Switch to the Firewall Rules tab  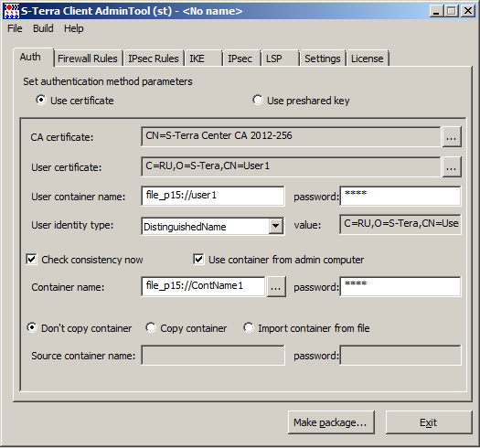(x=88, y=59)
